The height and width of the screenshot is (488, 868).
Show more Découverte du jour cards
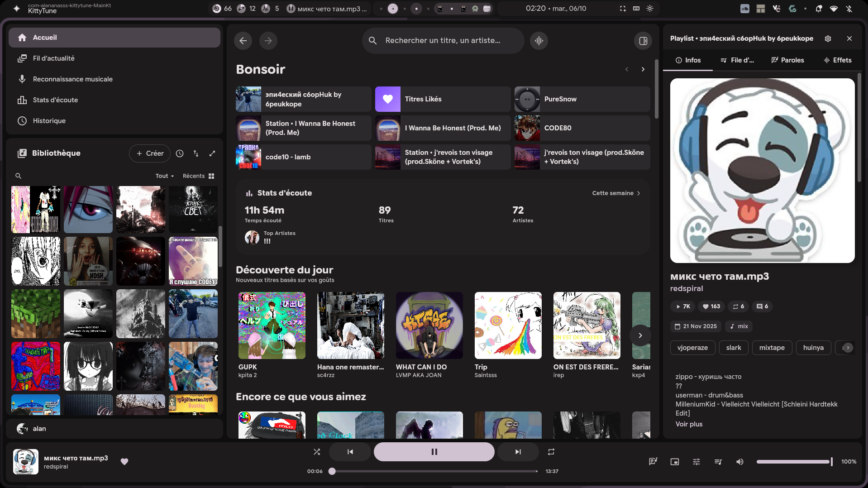640,335
